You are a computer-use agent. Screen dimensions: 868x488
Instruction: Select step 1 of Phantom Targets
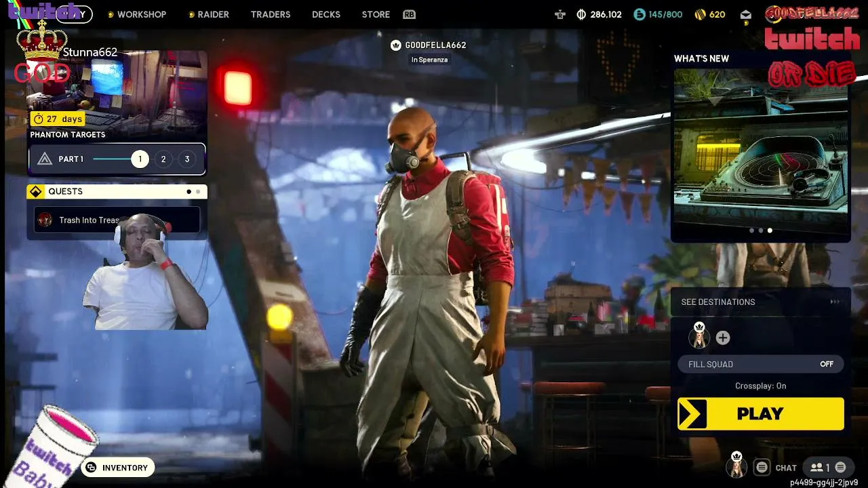[x=140, y=159]
